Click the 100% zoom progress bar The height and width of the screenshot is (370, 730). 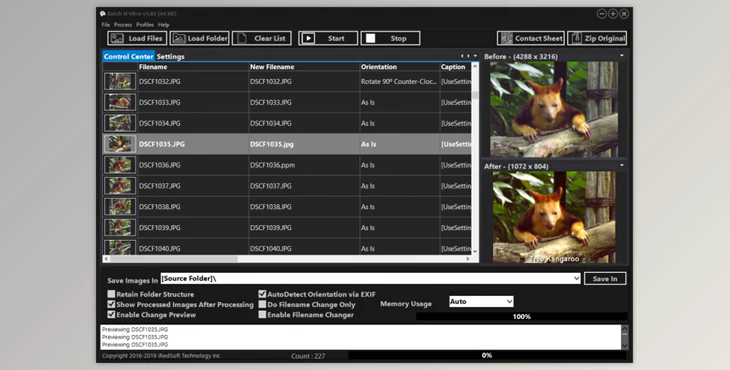pyautogui.click(x=521, y=316)
